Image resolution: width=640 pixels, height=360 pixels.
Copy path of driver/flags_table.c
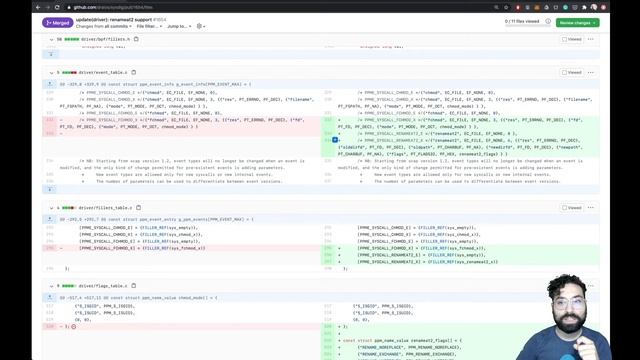(133, 286)
